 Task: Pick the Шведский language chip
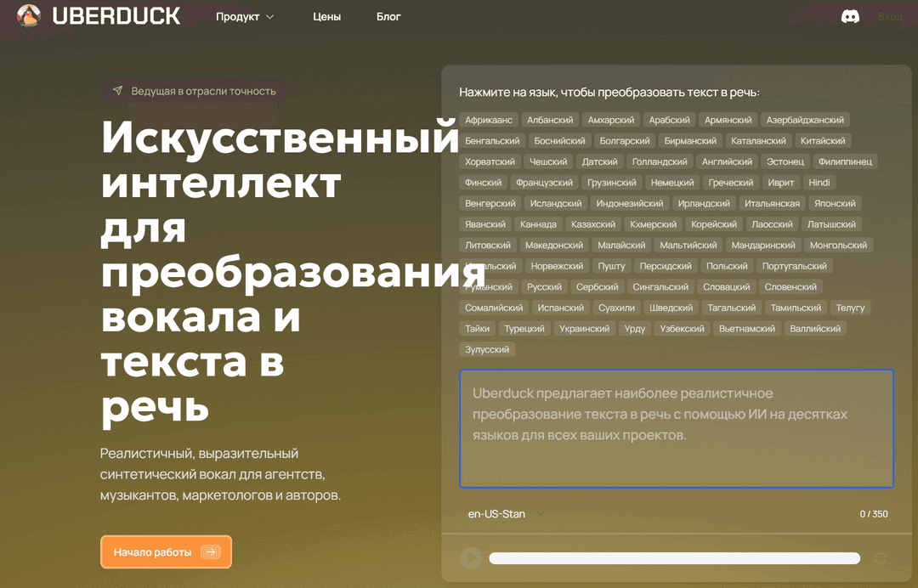671,308
